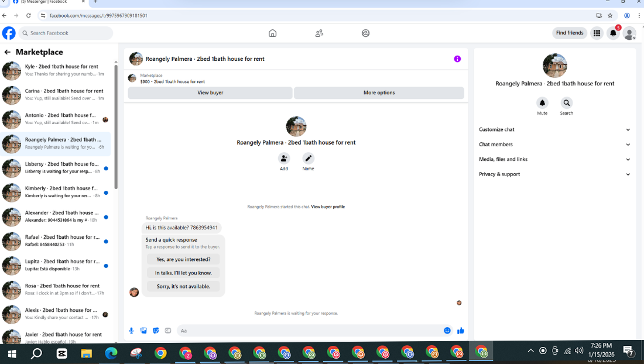Open the emoji picker
Viewport: 644px width, 364px height.
point(447,331)
